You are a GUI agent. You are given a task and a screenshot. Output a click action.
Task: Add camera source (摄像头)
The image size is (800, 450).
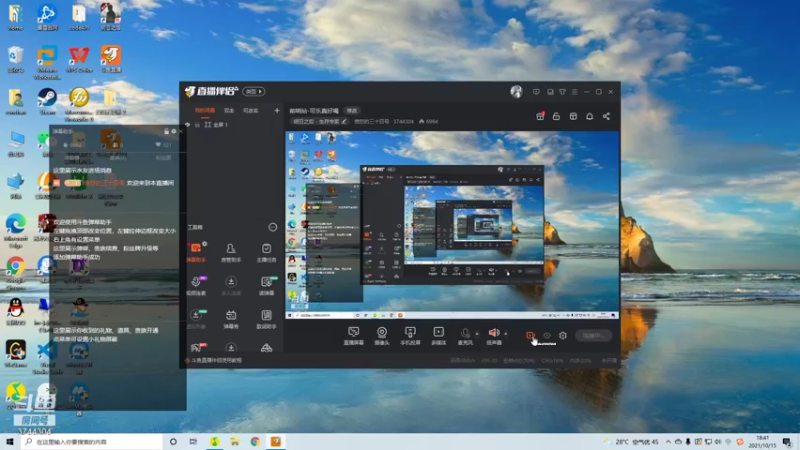point(382,336)
